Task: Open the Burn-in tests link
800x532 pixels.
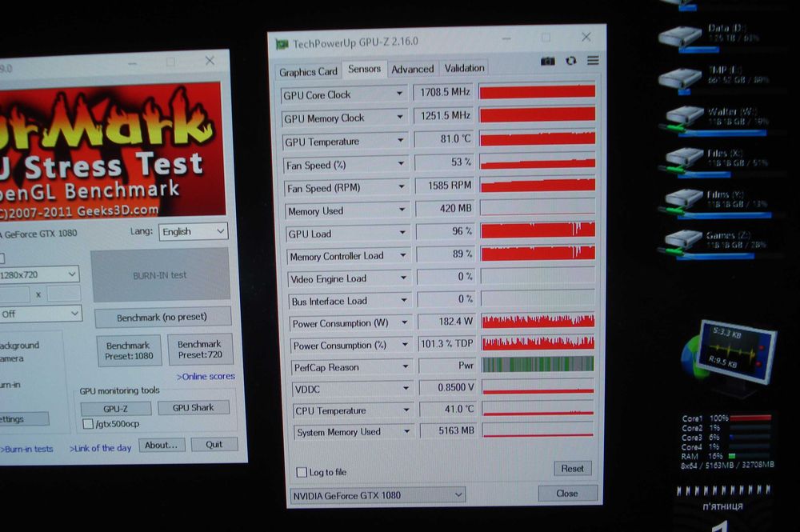Action: 26,449
